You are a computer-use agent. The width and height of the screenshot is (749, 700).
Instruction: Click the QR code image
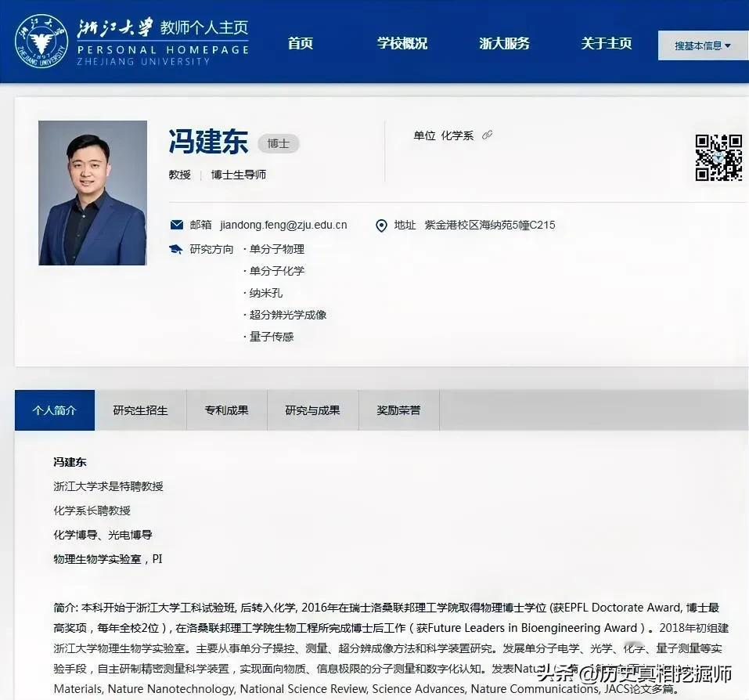click(718, 157)
